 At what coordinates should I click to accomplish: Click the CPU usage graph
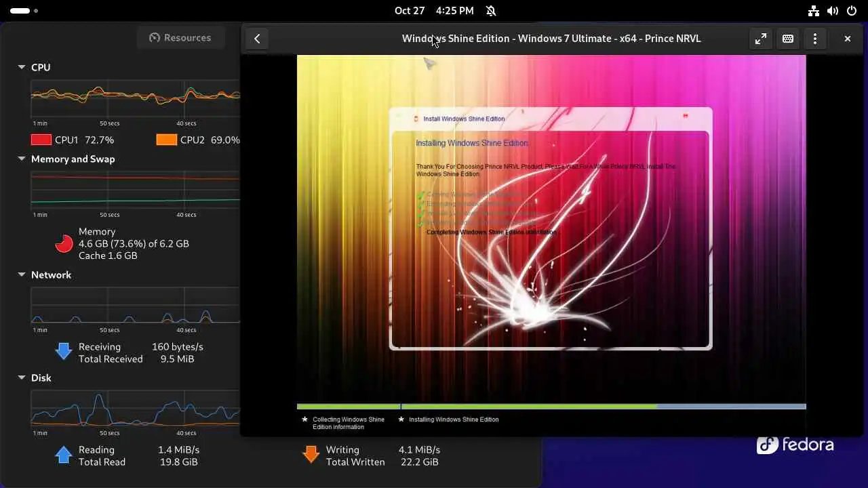click(x=136, y=98)
